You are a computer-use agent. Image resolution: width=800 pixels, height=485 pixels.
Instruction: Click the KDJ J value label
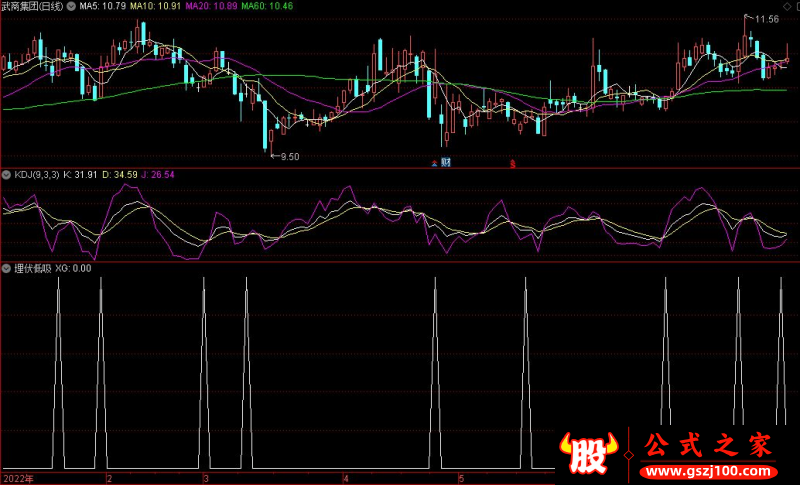pyautogui.click(x=158, y=175)
